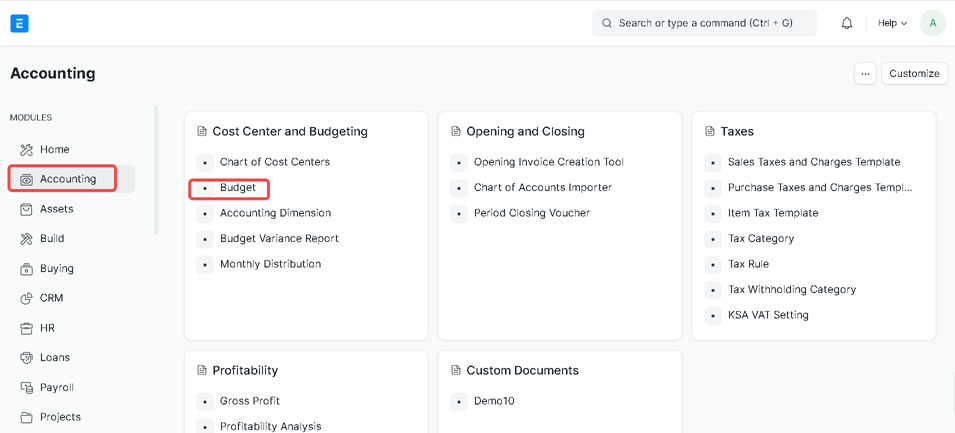The width and height of the screenshot is (955, 433).
Task: Select Accounting in the modules sidebar
Action: [67, 179]
